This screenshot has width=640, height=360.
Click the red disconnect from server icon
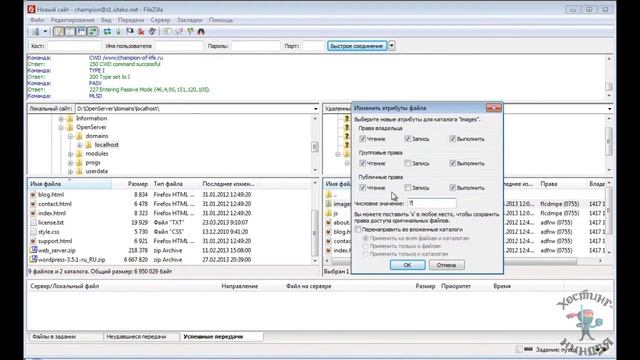tap(141, 31)
